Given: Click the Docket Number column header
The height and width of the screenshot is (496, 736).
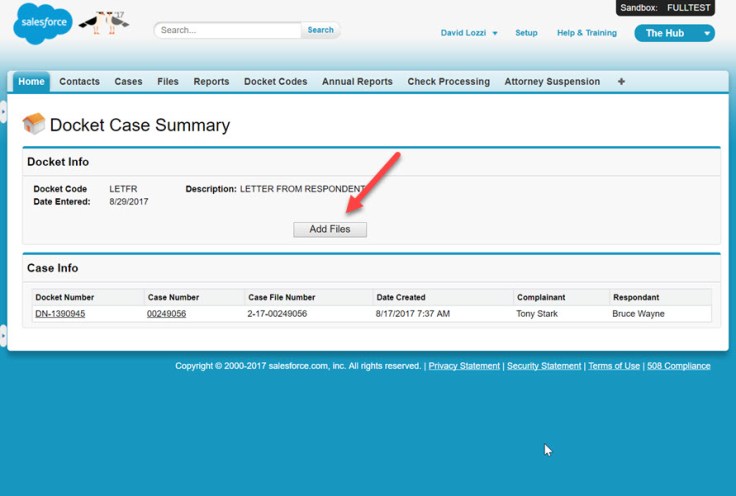Looking at the screenshot, I should click(65, 298).
